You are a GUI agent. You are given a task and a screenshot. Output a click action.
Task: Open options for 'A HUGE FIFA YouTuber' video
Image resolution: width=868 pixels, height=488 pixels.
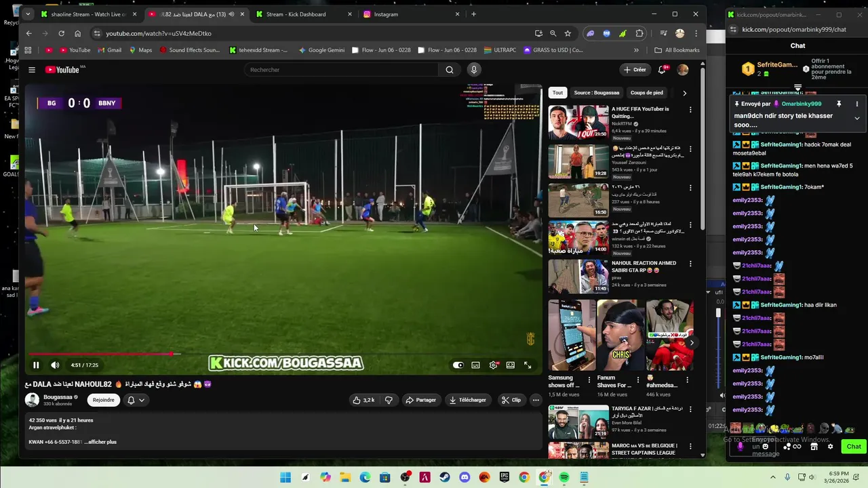coord(690,110)
